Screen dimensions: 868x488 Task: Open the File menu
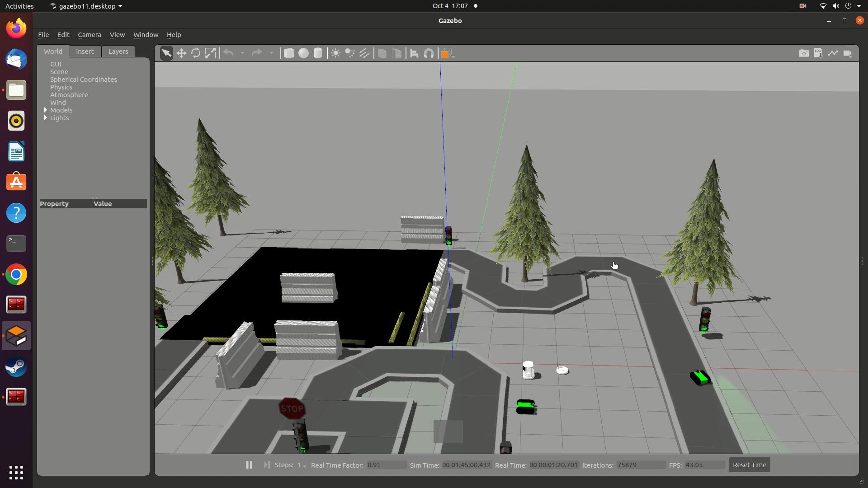point(43,35)
